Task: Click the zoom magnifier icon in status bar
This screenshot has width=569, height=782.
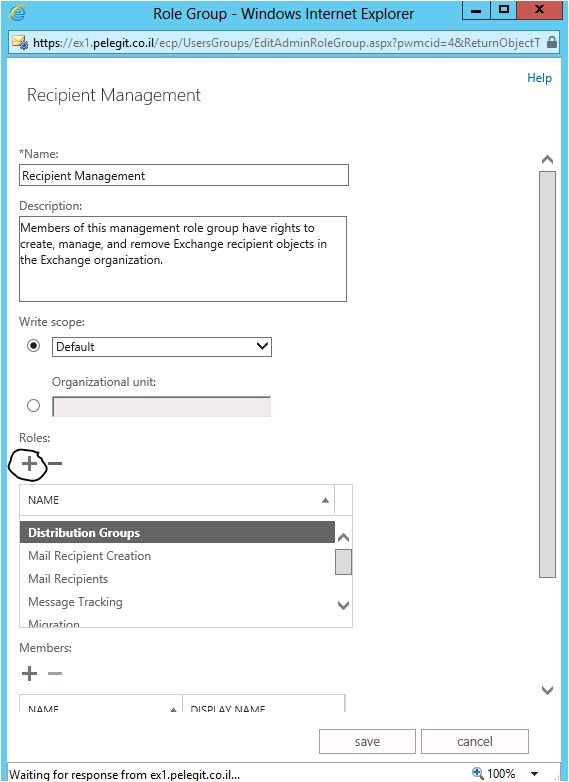Action: coord(478,774)
